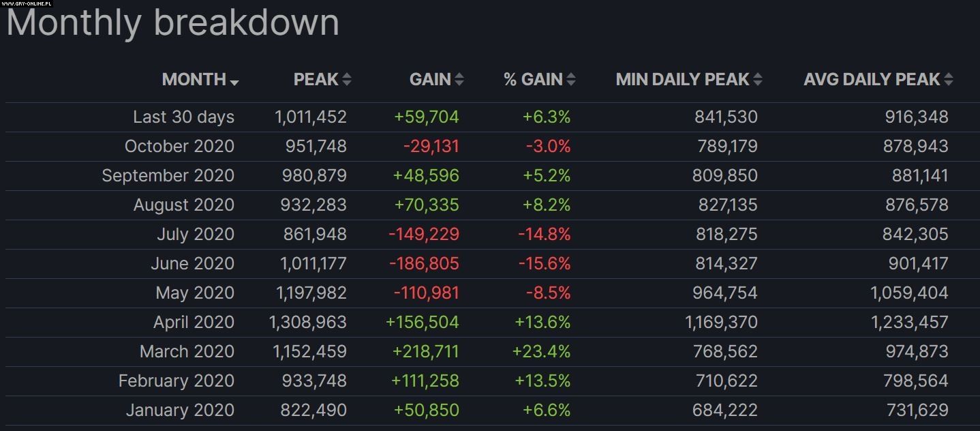Click the sort arrows next to GAIN
The height and width of the screenshot is (431, 980).
(459, 80)
